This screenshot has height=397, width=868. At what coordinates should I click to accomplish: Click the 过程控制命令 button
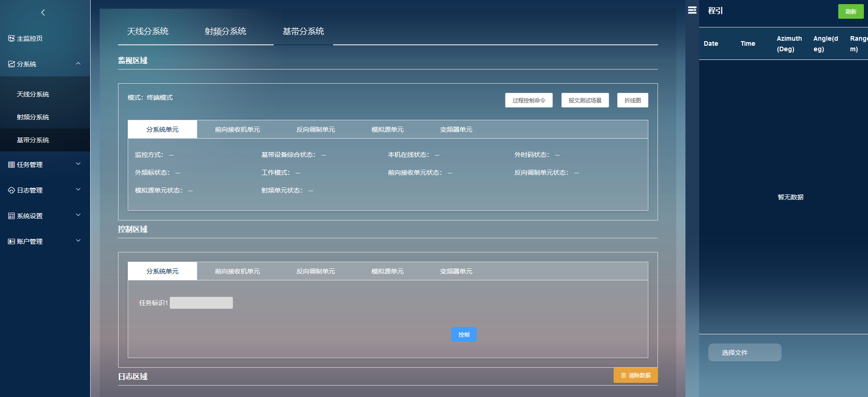coord(529,100)
